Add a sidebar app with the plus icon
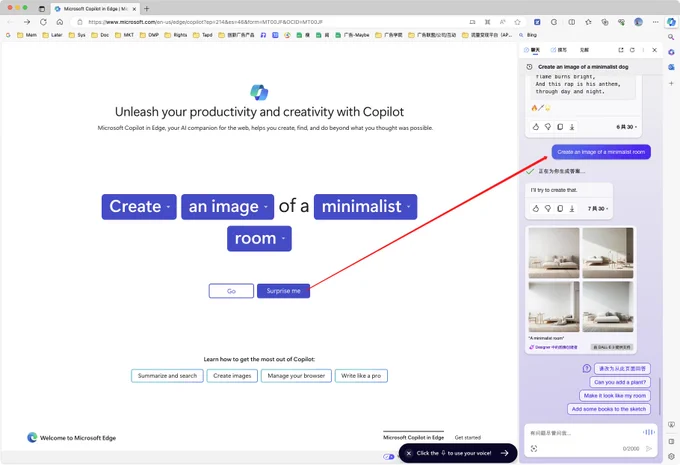This screenshot has width=680, height=465. click(x=671, y=83)
